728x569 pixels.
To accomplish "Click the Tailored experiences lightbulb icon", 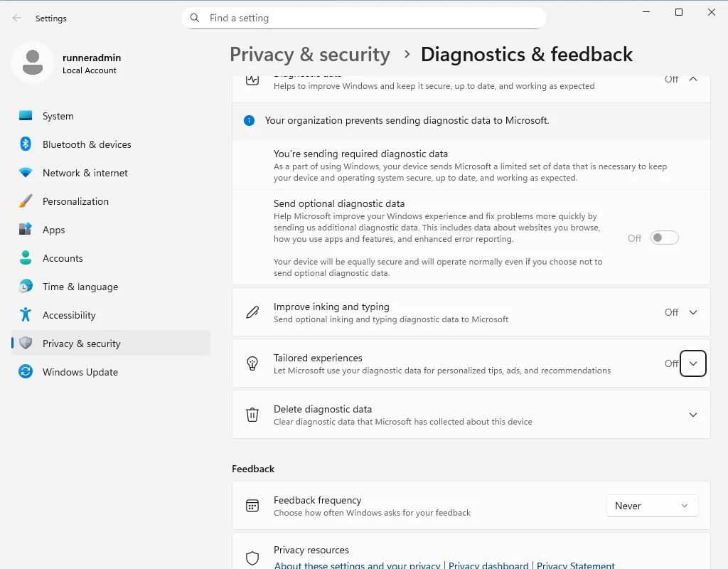I will (252, 363).
